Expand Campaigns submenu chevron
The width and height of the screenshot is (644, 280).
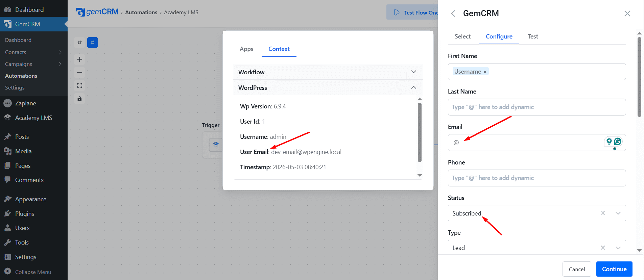click(60, 64)
